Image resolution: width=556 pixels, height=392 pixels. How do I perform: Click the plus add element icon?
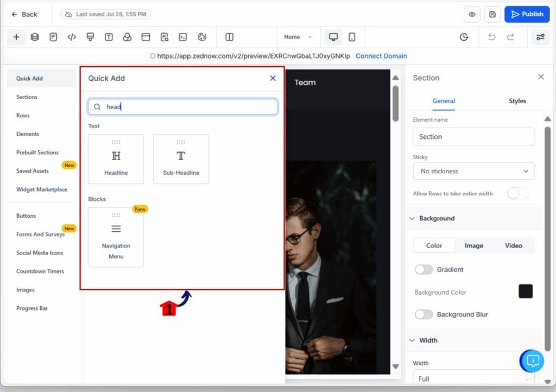click(x=16, y=37)
